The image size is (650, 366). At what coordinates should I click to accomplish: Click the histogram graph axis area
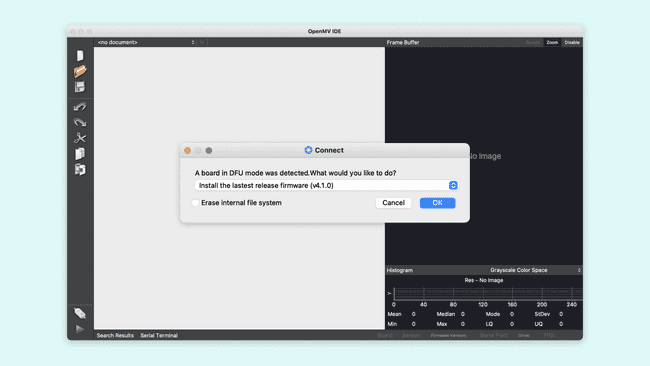(x=487, y=293)
